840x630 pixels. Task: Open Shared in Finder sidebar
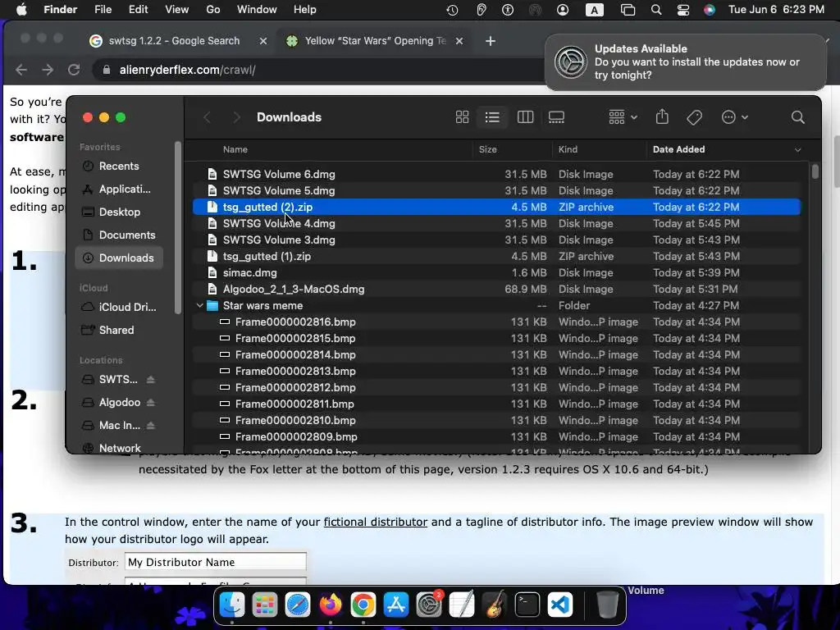[119, 331]
